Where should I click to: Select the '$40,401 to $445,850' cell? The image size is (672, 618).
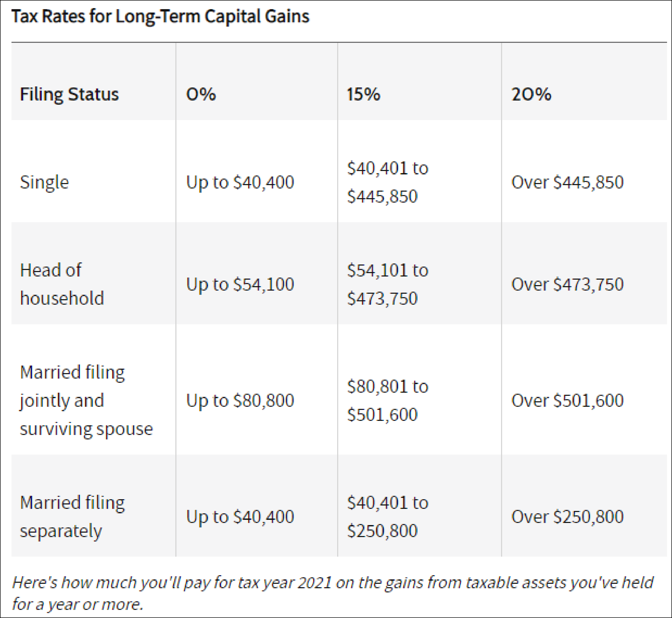(388, 182)
